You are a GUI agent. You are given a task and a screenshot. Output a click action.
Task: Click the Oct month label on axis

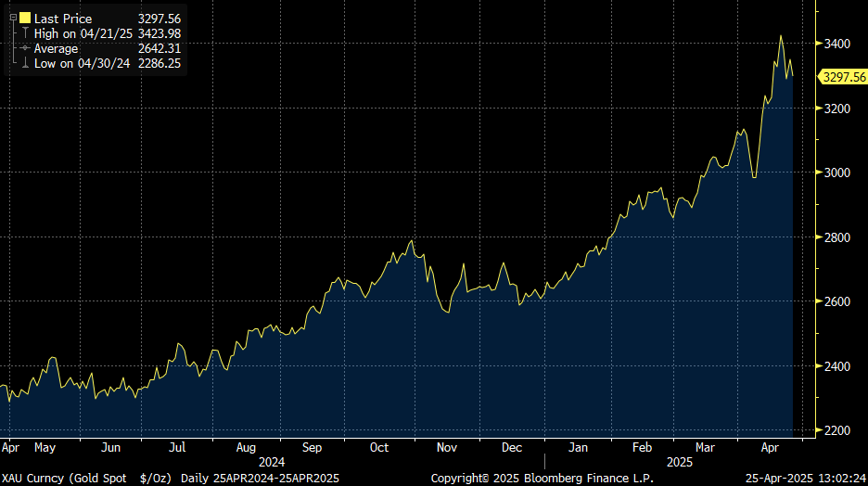[x=379, y=448]
